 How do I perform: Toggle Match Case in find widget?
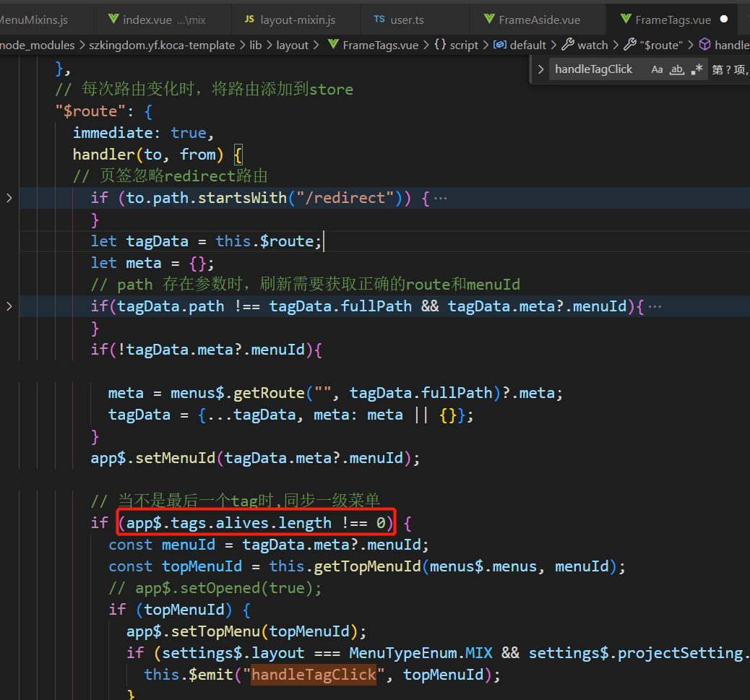(657, 69)
